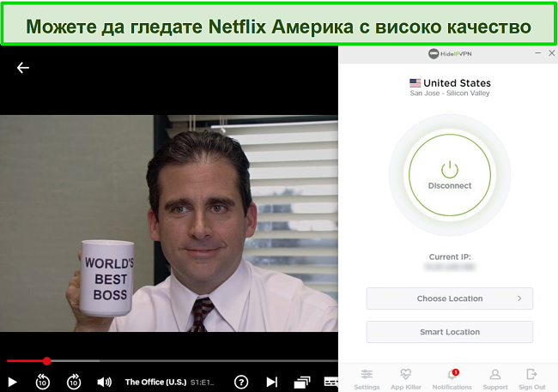Click the United States flag icon
Viewport: 558px width, 392px height.
point(415,83)
